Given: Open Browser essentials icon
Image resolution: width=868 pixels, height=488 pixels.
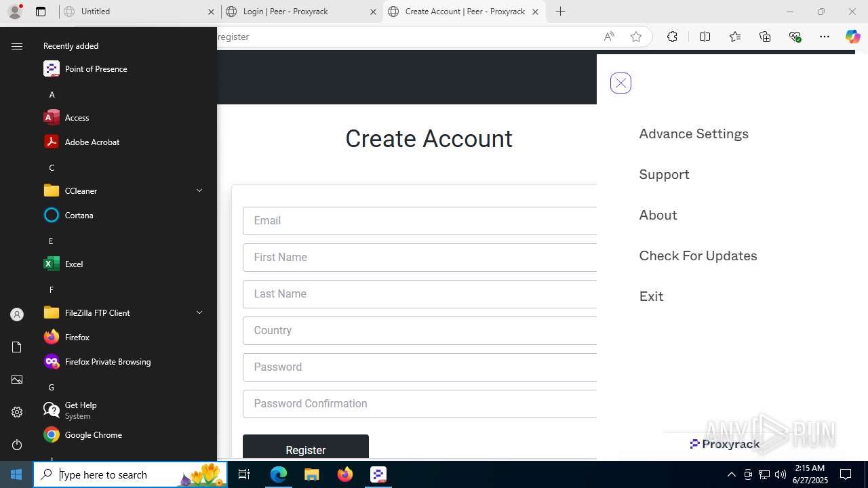Looking at the screenshot, I should pos(795,37).
